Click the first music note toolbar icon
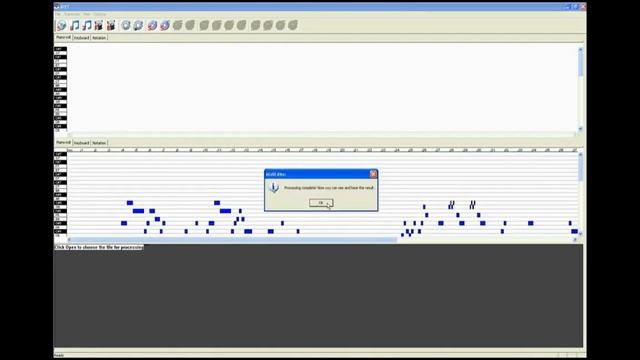640x360 pixels. tap(75, 25)
